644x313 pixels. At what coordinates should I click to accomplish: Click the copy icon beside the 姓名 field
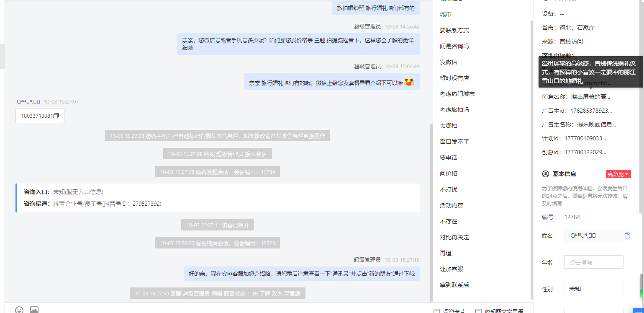[x=627, y=235]
